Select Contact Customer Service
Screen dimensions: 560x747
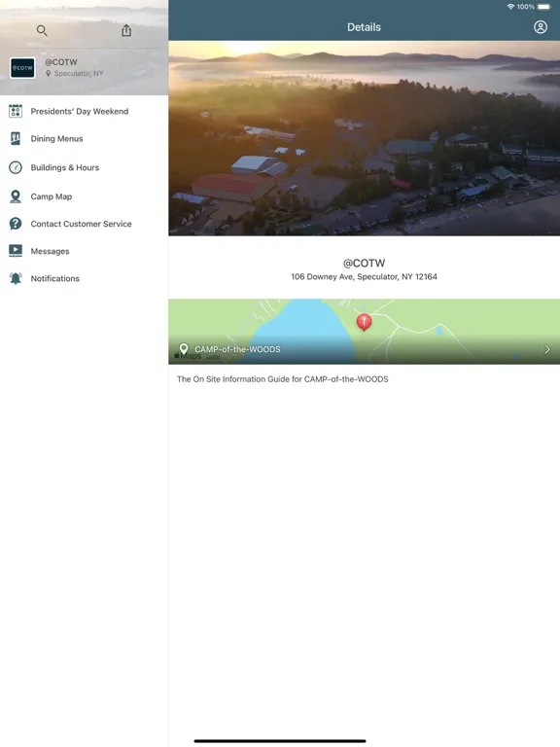click(84, 224)
